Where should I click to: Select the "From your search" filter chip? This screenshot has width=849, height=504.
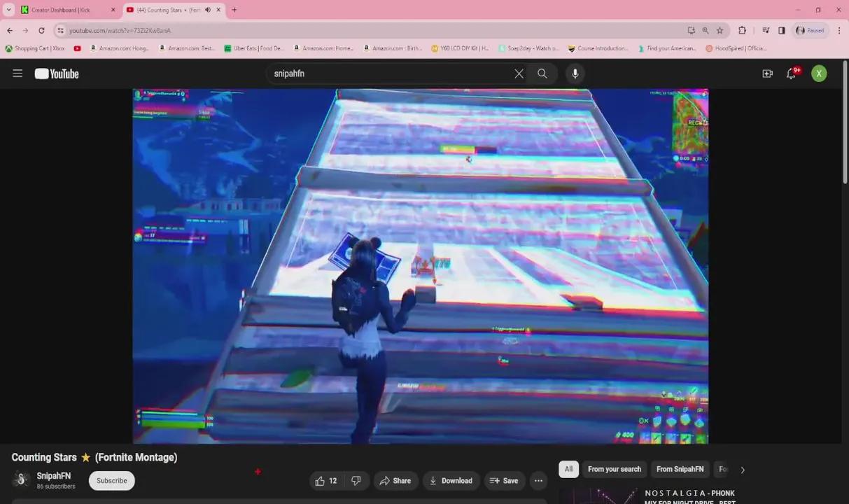(614, 469)
